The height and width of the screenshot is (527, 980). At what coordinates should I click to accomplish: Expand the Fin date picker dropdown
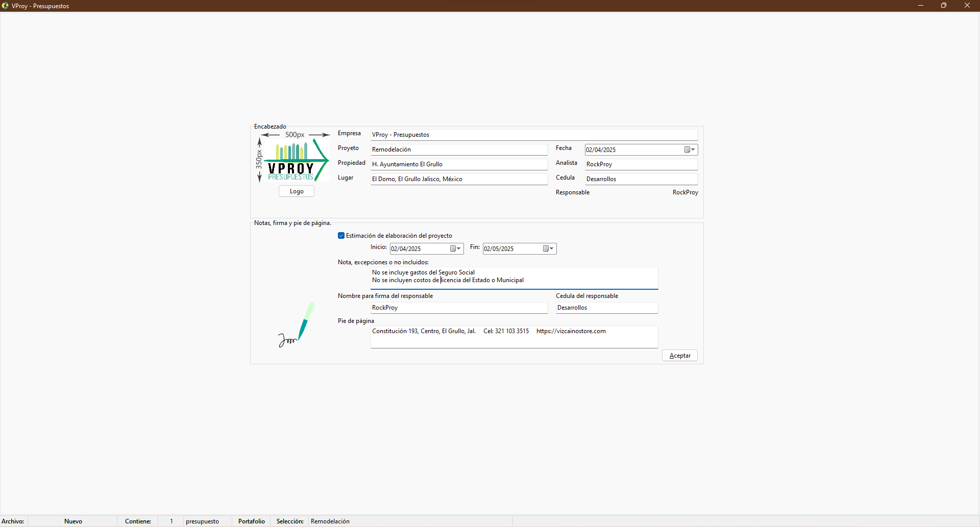pyautogui.click(x=548, y=249)
